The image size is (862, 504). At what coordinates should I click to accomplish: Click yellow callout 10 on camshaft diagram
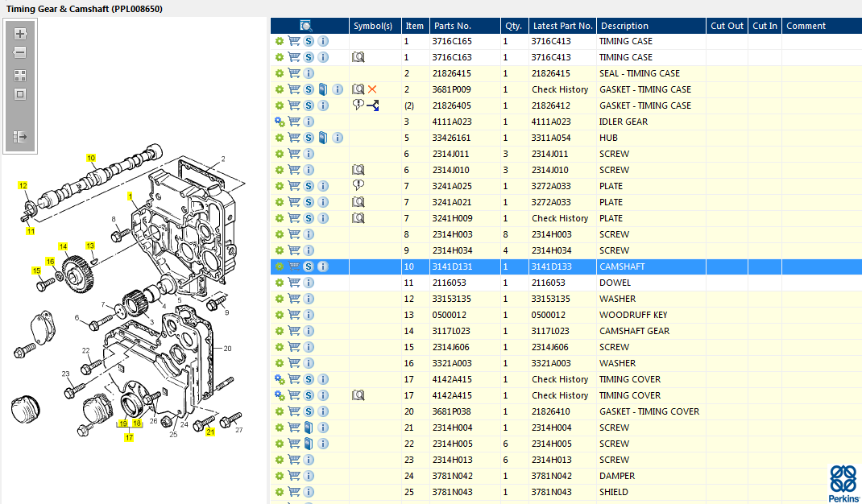tap(91, 158)
